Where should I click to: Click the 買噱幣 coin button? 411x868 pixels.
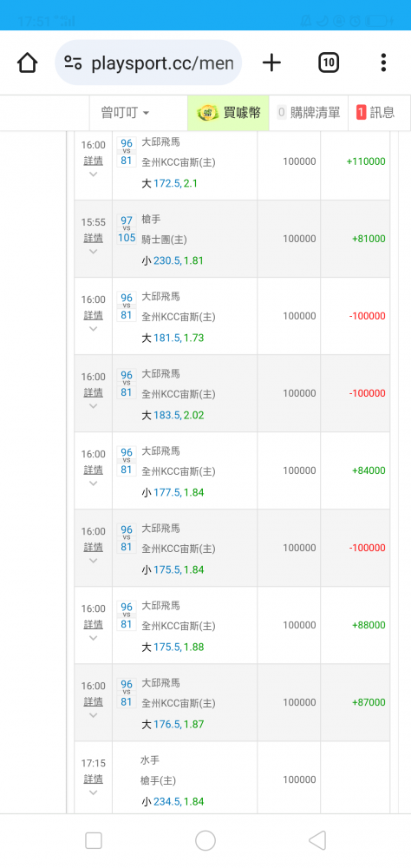[228, 113]
